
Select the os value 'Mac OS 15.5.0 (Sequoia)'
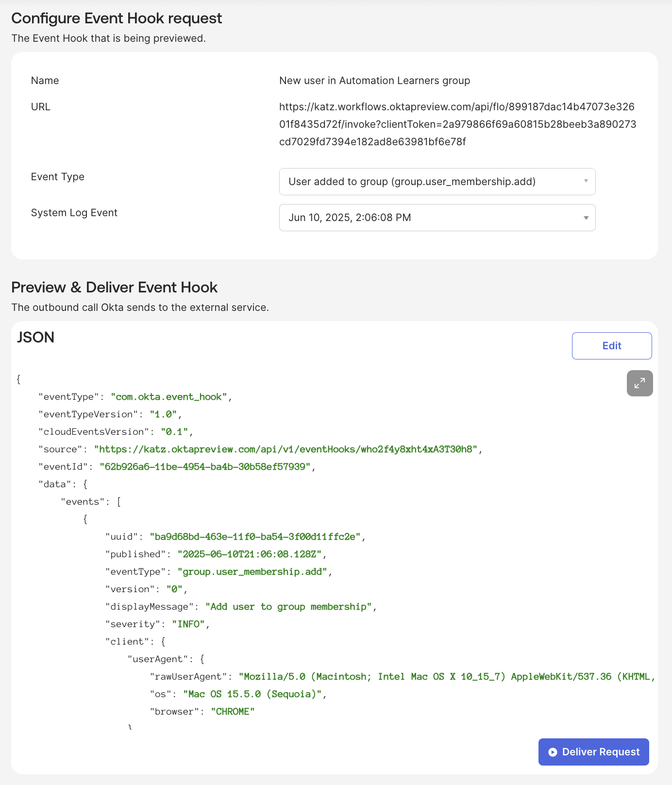pos(252,694)
